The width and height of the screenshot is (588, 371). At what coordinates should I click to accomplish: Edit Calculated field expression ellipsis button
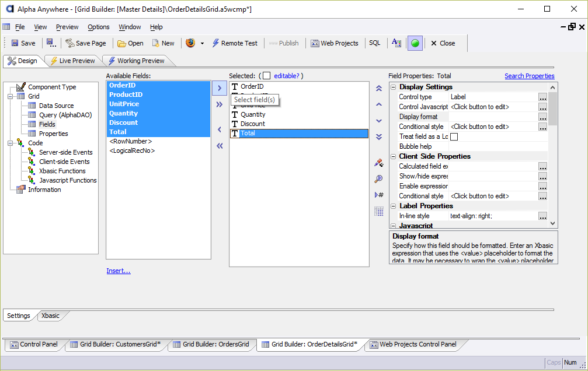(542, 166)
